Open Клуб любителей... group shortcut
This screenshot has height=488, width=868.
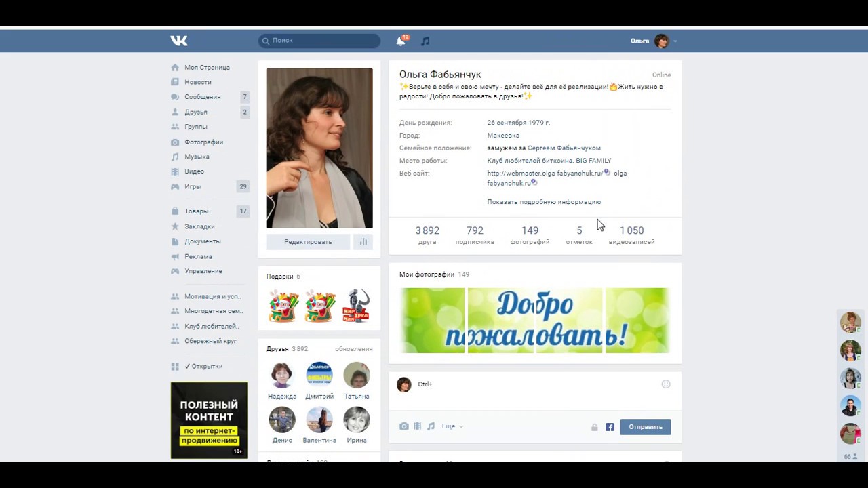212,326
